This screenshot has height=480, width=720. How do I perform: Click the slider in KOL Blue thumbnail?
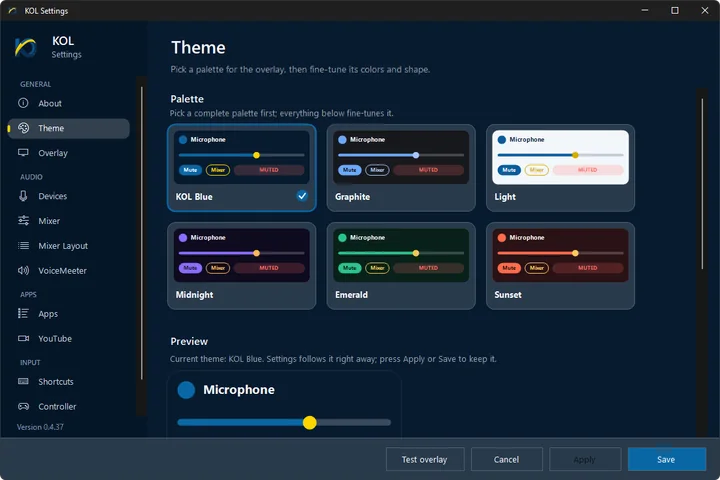(x=242, y=155)
